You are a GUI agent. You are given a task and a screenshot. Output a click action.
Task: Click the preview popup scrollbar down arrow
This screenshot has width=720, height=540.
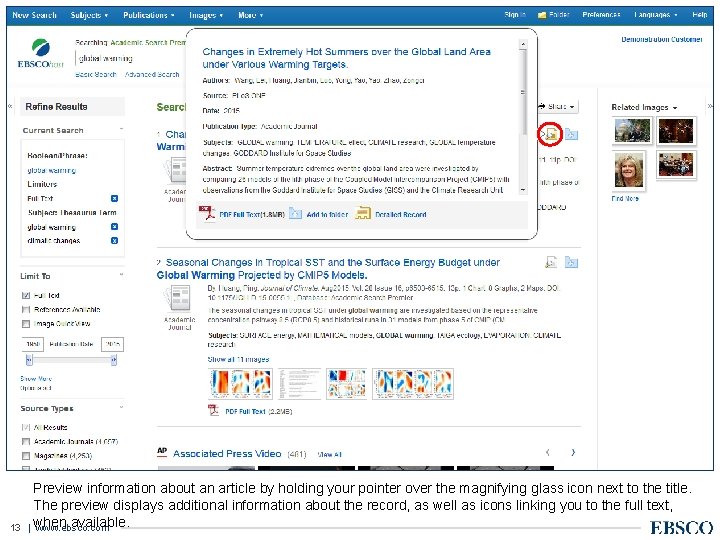coord(523,190)
